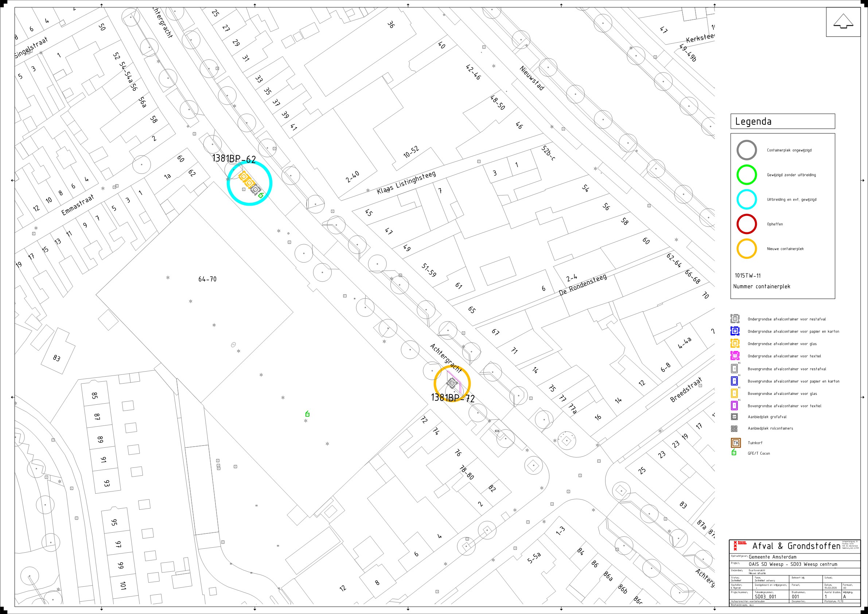Click the ondergrondse restafval container legend icon
The image size is (868, 614).
pyautogui.click(x=735, y=319)
